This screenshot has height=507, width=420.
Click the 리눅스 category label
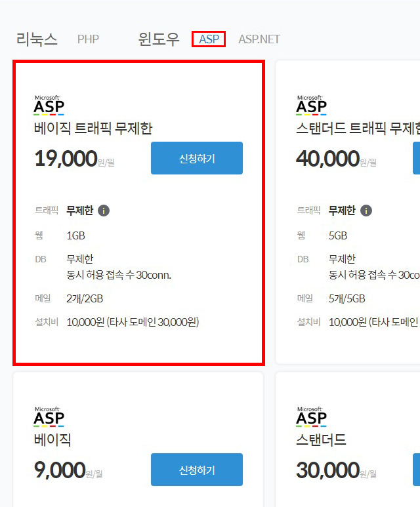tap(37, 39)
